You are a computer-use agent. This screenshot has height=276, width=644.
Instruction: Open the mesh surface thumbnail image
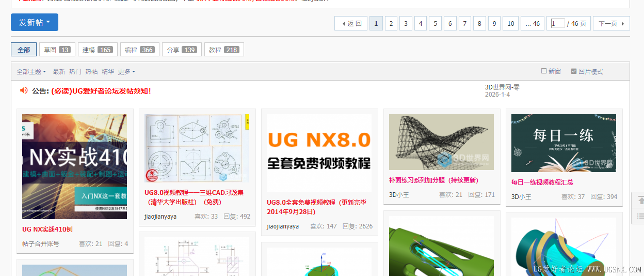441,142
